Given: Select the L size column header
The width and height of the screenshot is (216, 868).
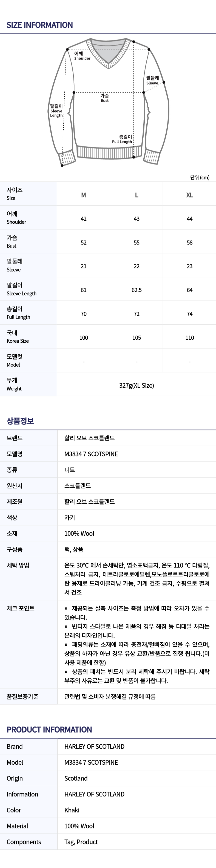Looking at the screenshot, I should coord(137,195).
